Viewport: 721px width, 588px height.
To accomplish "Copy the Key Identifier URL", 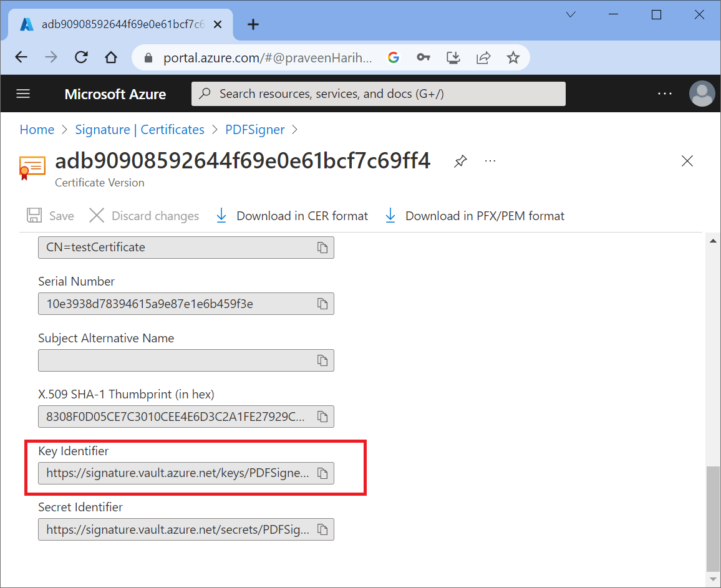I will 322,473.
